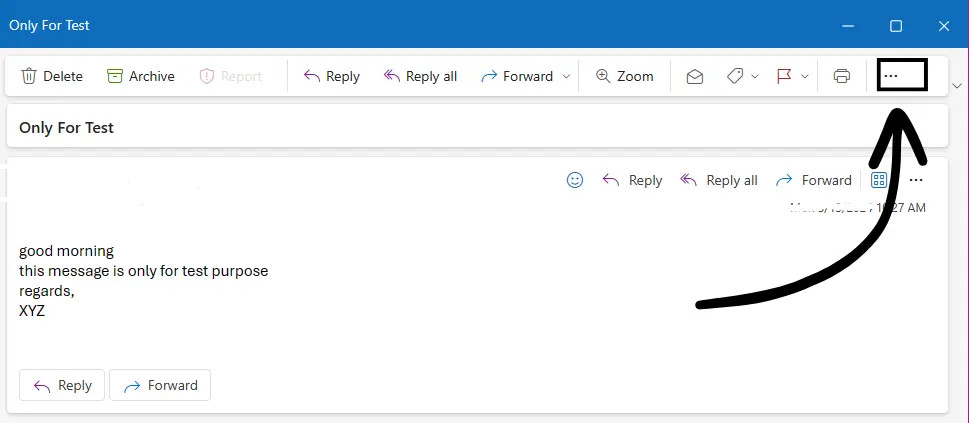Open more actions ellipsis in message header
The width and height of the screenshot is (969, 423).
point(916,180)
